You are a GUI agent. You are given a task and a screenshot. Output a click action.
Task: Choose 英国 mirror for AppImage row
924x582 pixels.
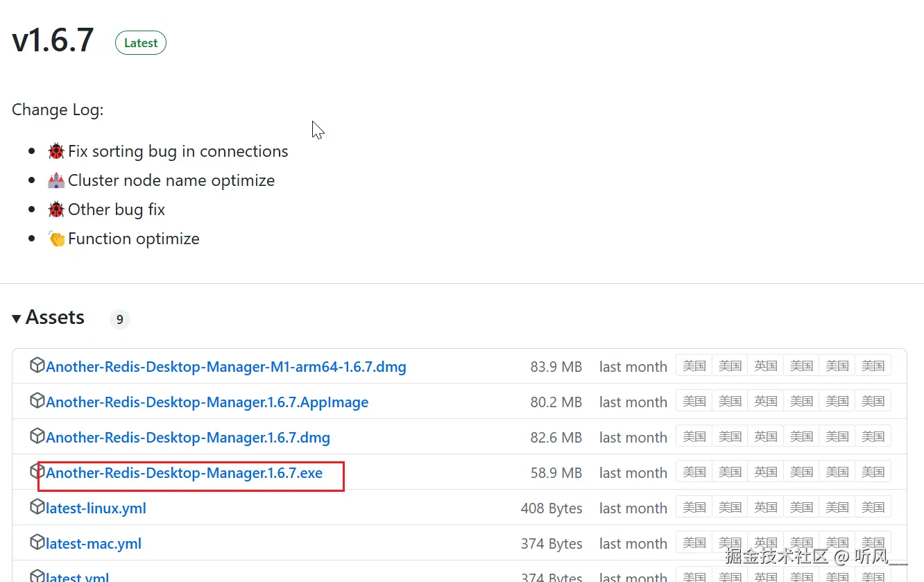766,401
